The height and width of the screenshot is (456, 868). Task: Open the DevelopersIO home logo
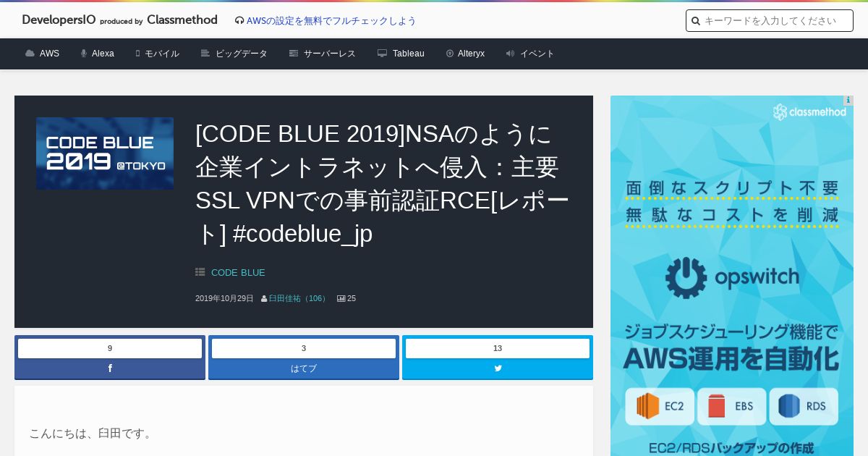click(119, 20)
